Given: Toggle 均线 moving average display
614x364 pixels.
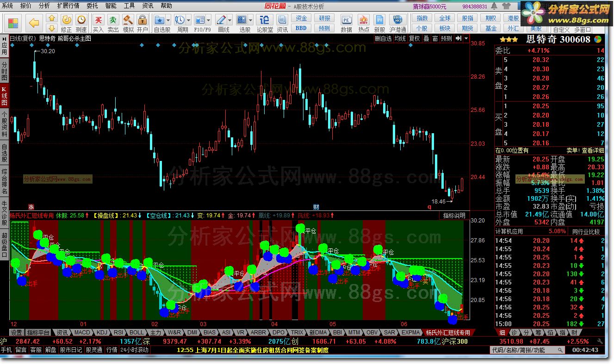Looking at the screenshot, I should coord(400,39).
